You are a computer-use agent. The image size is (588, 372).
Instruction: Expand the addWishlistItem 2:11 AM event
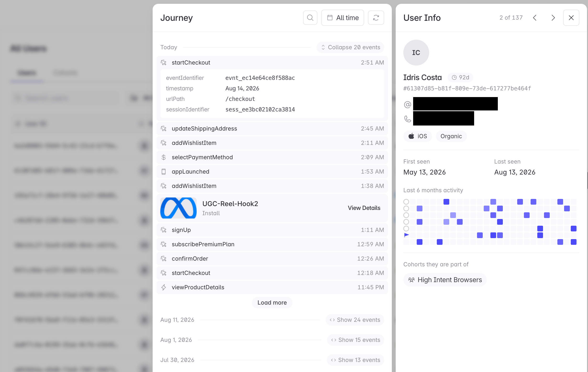272,143
